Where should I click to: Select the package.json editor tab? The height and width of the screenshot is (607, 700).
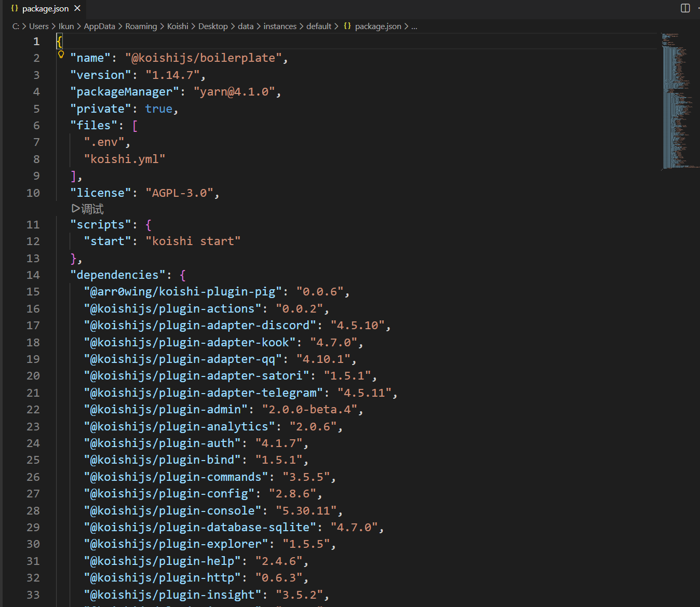click(x=45, y=8)
